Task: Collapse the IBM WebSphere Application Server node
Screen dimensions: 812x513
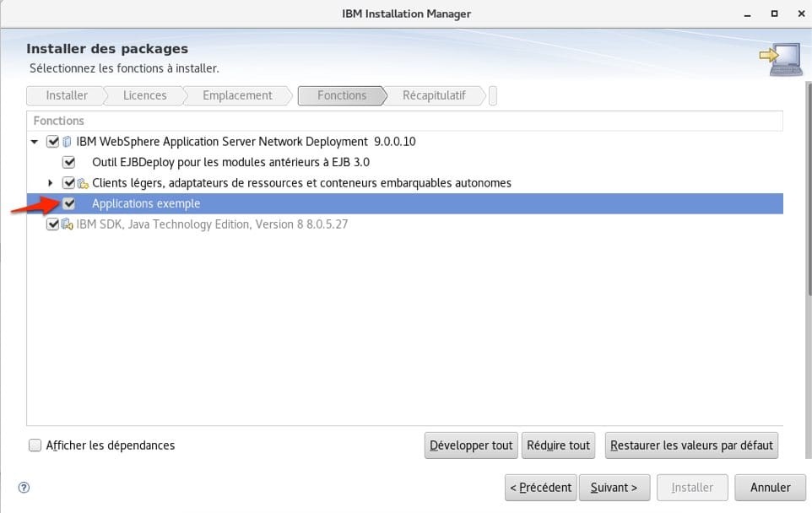Action: coord(34,141)
